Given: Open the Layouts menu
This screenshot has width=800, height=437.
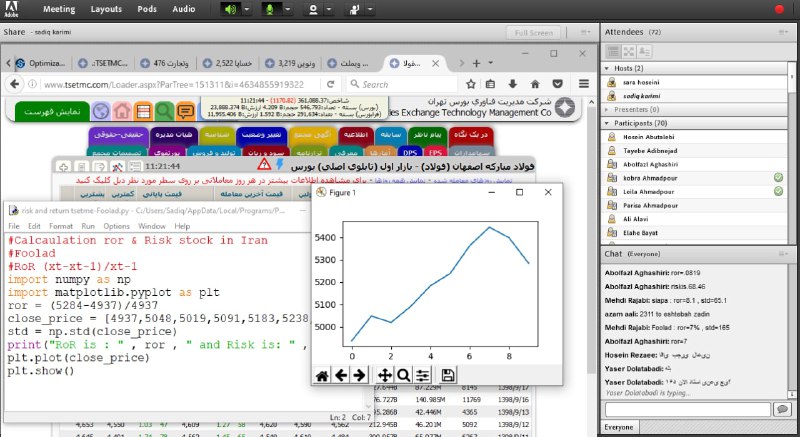Looking at the screenshot, I should tap(106, 9).
